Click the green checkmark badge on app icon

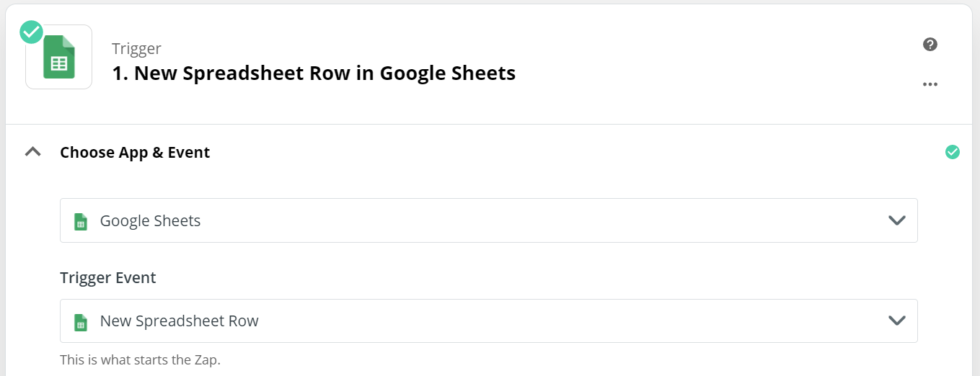point(31,32)
